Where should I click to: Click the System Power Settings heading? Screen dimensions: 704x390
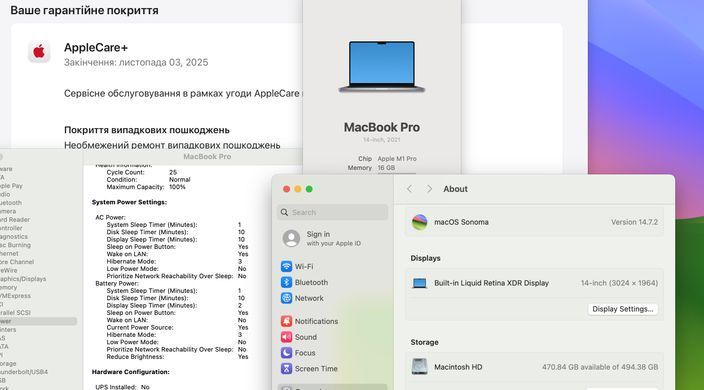click(x=129, y=202)
